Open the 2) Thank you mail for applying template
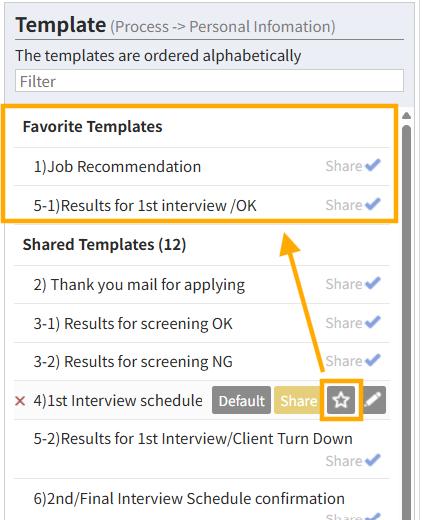The image size is (428, 520). 139,285
